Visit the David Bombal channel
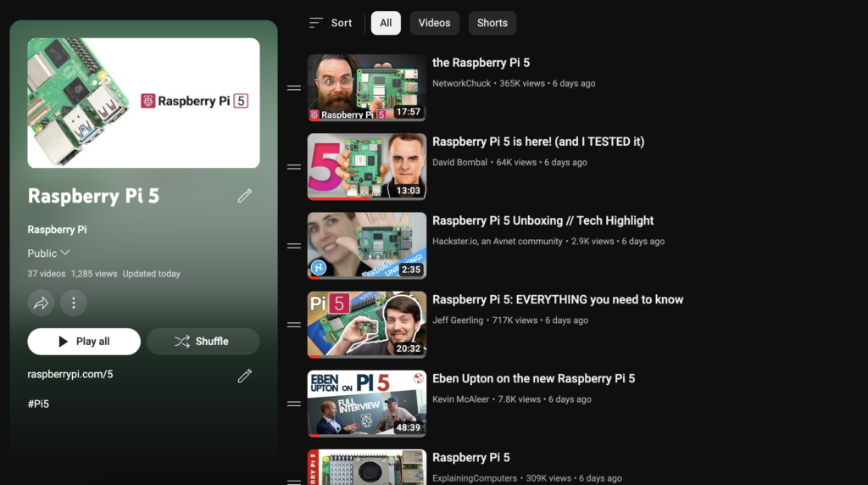Screen dimensions: 868x485 (459, 162)
